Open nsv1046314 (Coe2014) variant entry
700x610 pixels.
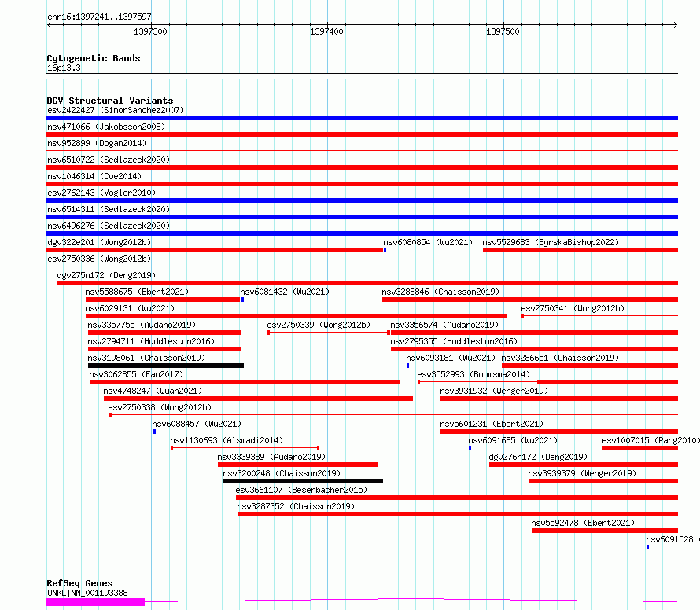[94, 176]
